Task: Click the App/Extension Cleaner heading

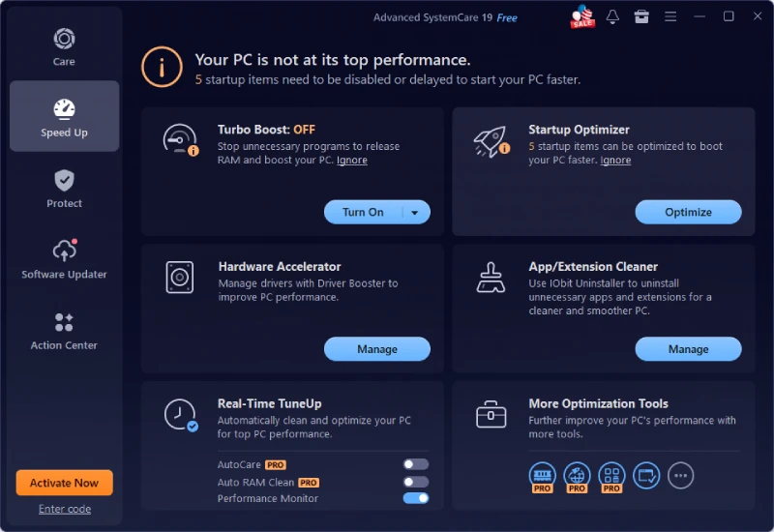Action: (593, 267)
